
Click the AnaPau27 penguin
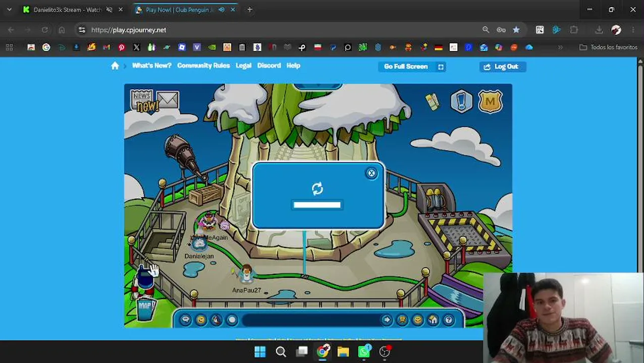(x=246, y=275)
